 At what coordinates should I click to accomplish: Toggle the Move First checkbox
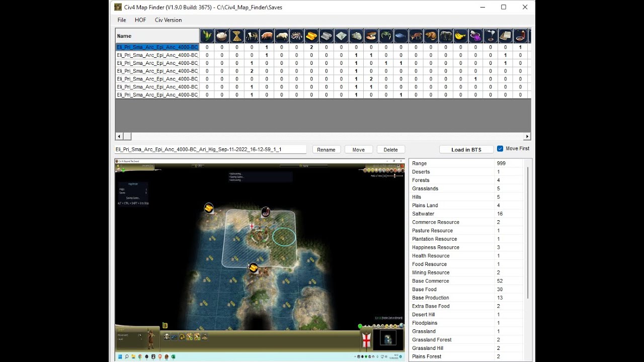click(x=500, y=149)
